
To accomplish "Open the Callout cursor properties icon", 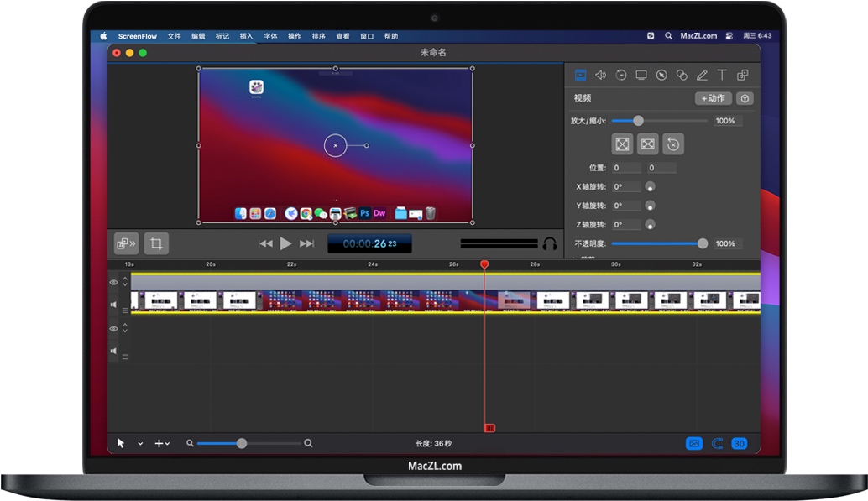I will tap(661, 75).
